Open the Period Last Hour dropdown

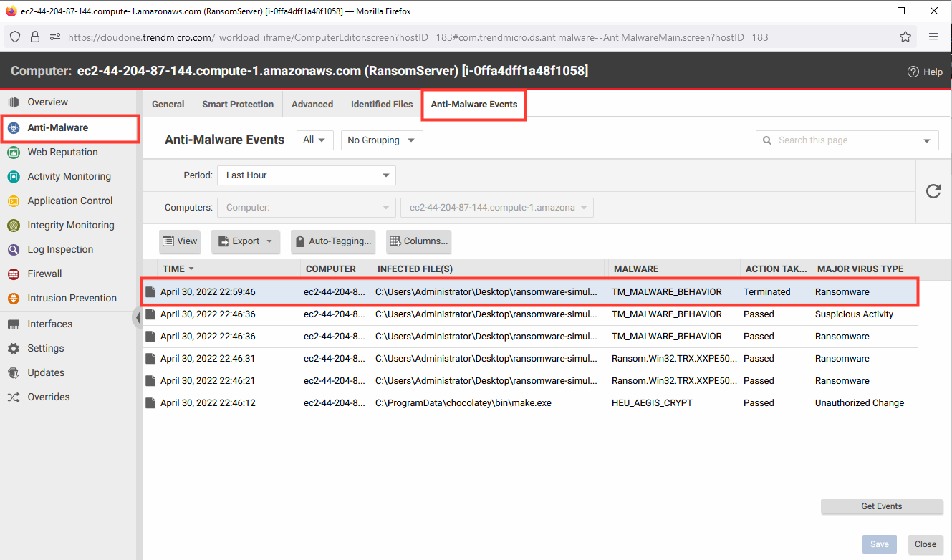point(307,175)
